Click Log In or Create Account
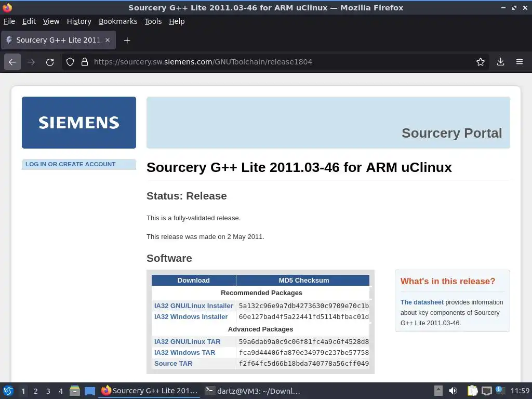Image resolution: width=532 pixels, height=399 pixels. 71,164
